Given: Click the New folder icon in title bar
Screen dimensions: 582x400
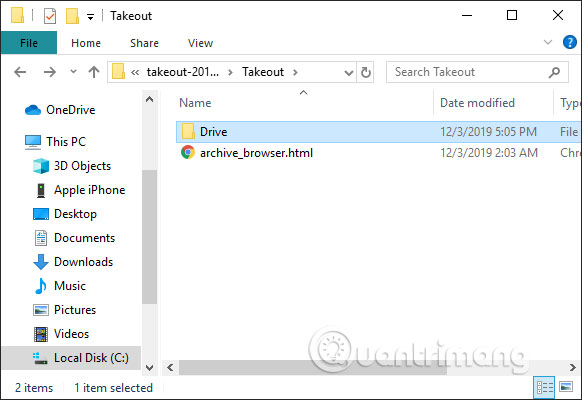Looking at the screenshot, I should coord(72,16).
